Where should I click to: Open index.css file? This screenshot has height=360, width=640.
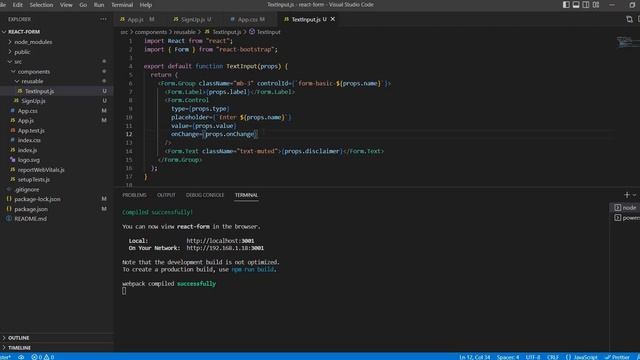point(57,140)
